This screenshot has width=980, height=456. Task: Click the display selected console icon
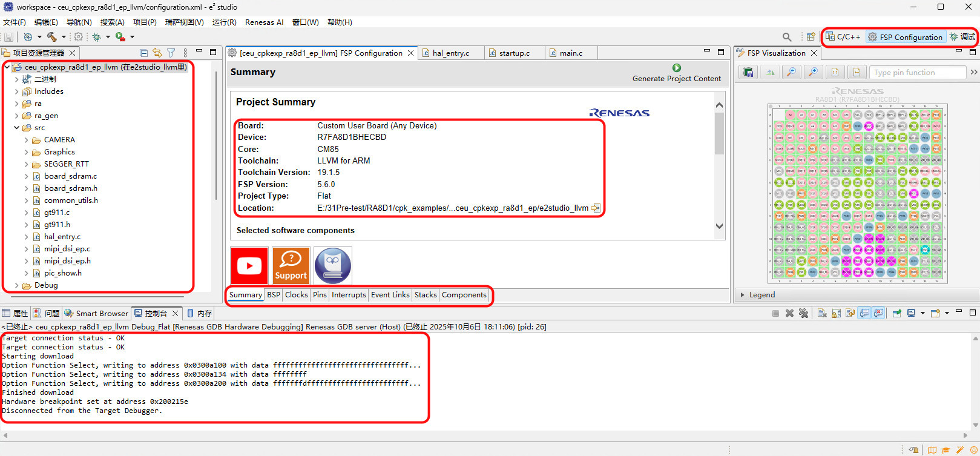click(911, 313)
